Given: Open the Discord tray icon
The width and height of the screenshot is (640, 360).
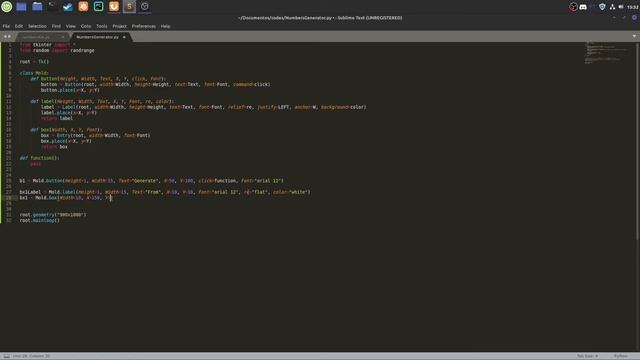Looking at the screenshot, I should pos(583,7).
